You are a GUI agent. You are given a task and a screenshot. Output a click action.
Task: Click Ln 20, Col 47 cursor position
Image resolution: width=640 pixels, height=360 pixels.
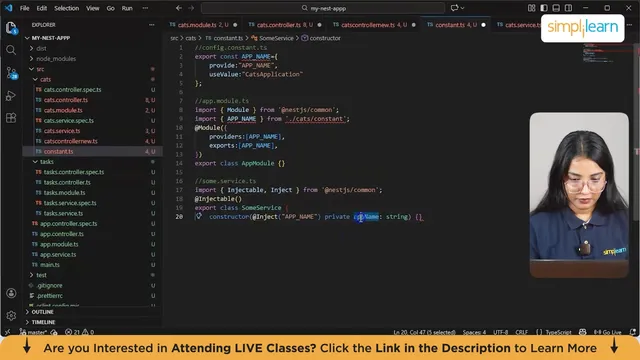pos(424,332)
